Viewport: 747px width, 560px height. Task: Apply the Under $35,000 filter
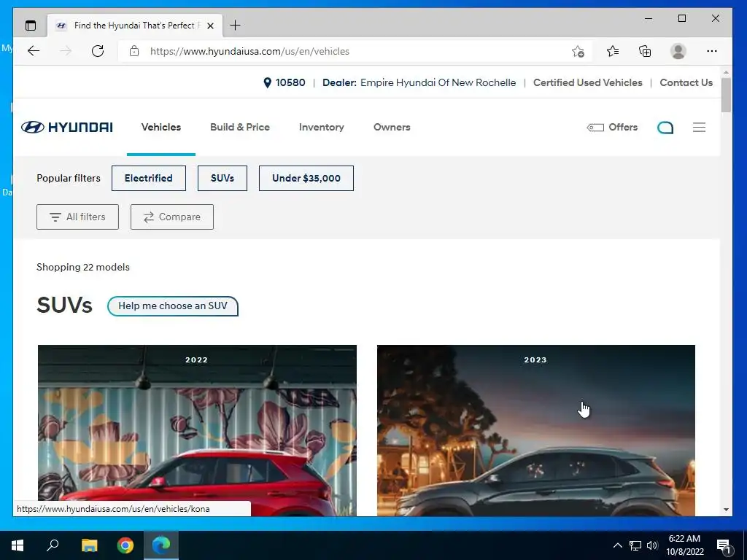coord(306,178)
